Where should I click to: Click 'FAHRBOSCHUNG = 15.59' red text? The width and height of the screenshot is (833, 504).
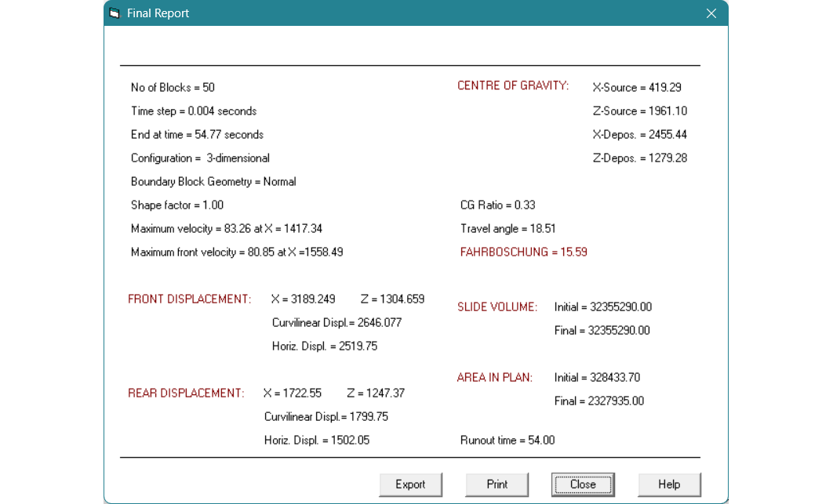coord(524,252)
